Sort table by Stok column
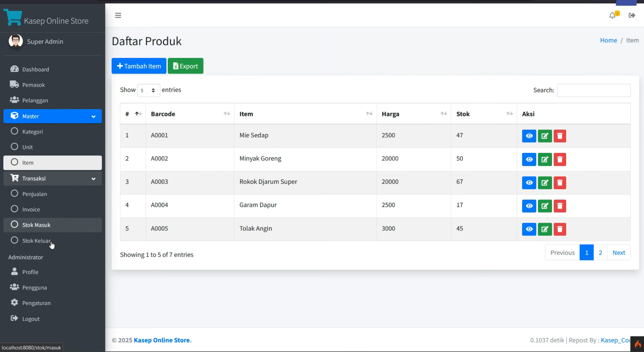This screenshot has width=644, height=352. pos(484,114)
